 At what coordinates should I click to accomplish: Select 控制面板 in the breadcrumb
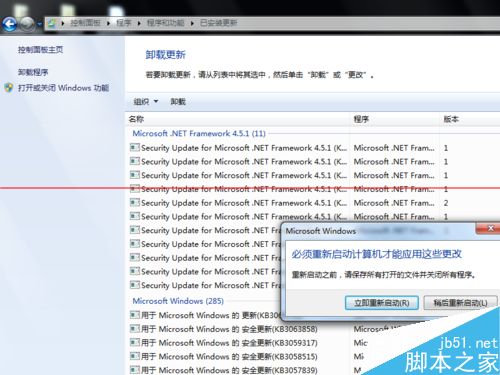(x=85, y=23)
